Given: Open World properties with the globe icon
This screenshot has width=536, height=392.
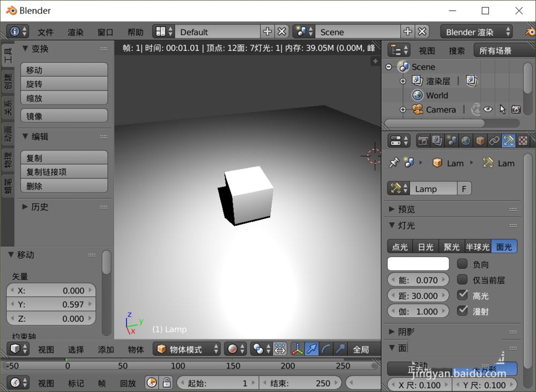Looking at the screenshot, I should 465,140.
